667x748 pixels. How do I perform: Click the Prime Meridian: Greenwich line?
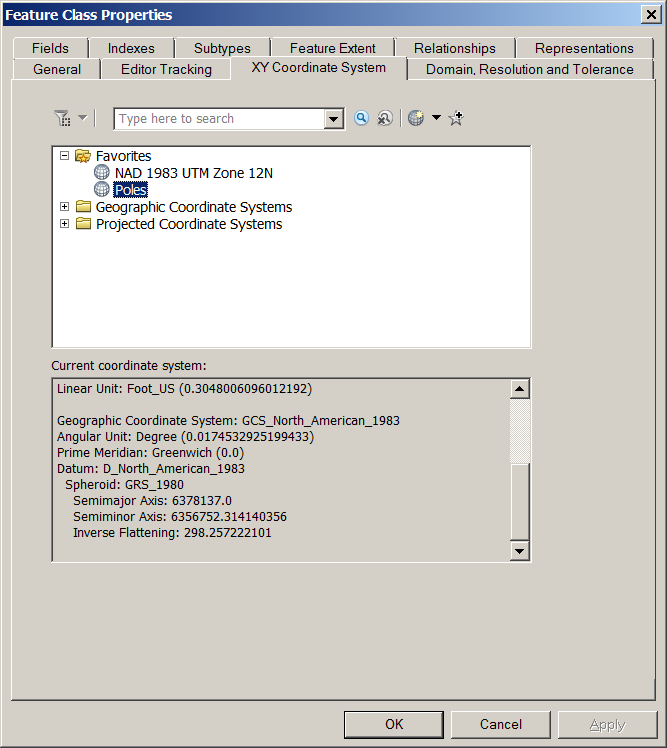coord(150,453)
